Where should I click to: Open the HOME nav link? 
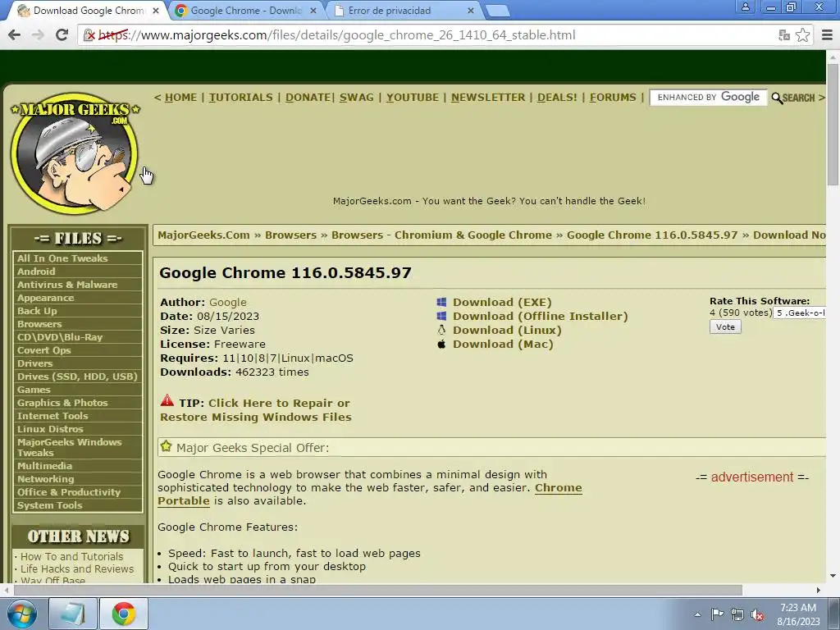point(180,98)
